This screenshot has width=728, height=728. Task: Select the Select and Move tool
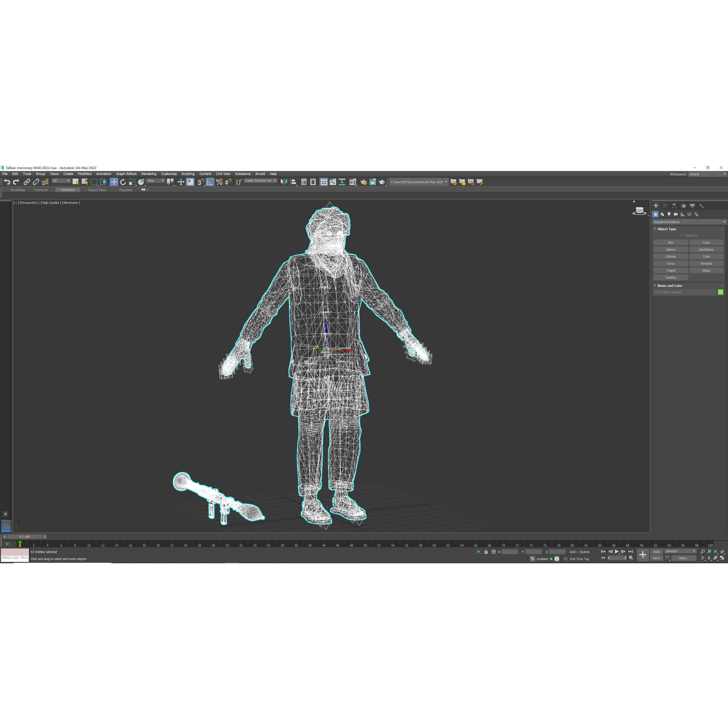tap(114, 182)
